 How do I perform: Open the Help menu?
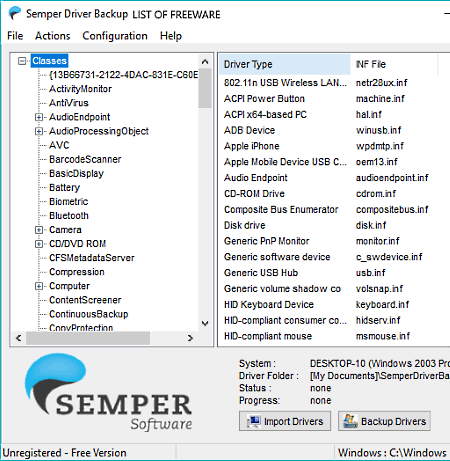click(x=171, y=36)
